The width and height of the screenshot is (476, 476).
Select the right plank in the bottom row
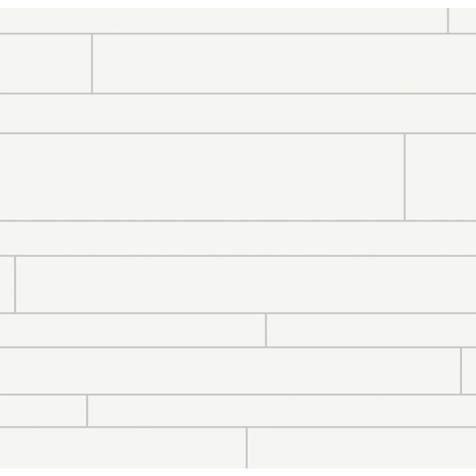[361, 448]
